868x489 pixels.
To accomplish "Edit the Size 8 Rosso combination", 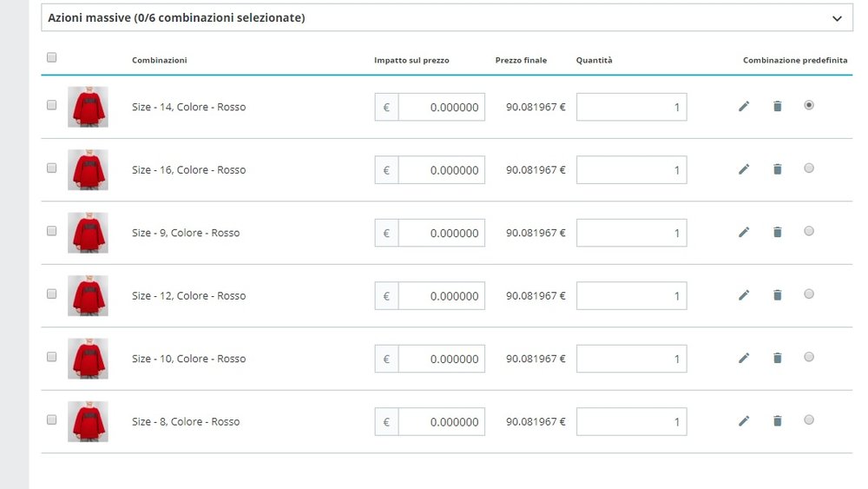I will (743, 421).
